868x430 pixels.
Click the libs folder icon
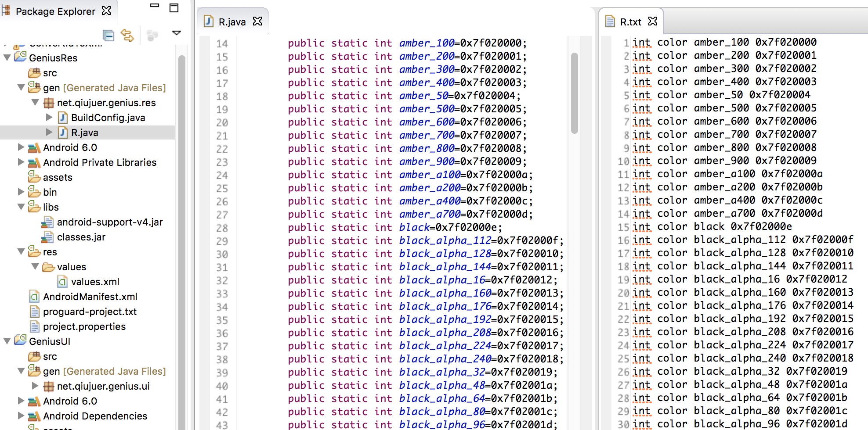point(34,207)
